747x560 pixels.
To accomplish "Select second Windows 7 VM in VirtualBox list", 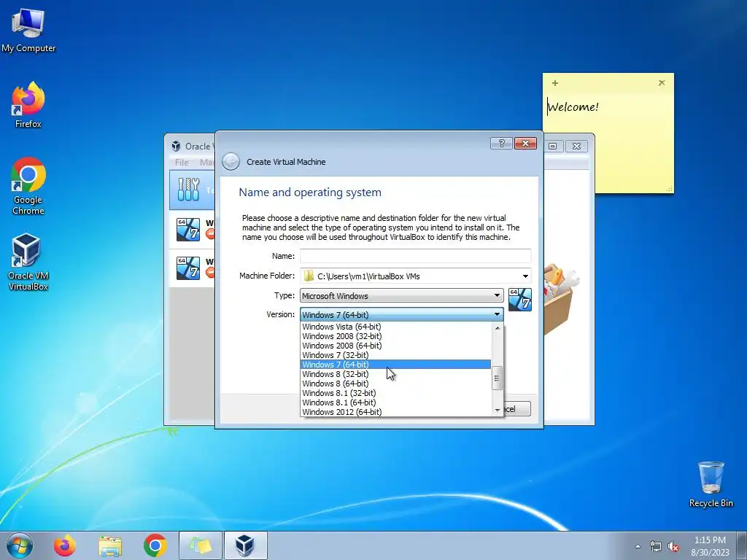I will [193, 268].
